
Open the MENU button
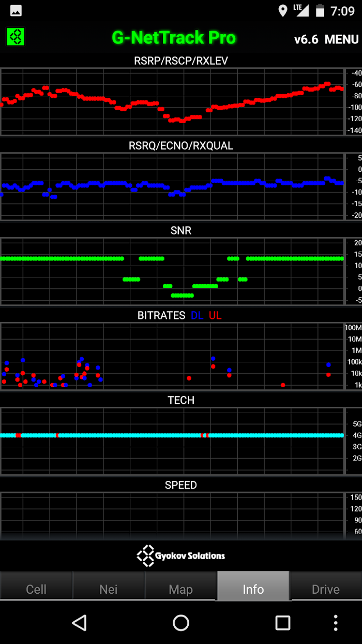[342, 39]
